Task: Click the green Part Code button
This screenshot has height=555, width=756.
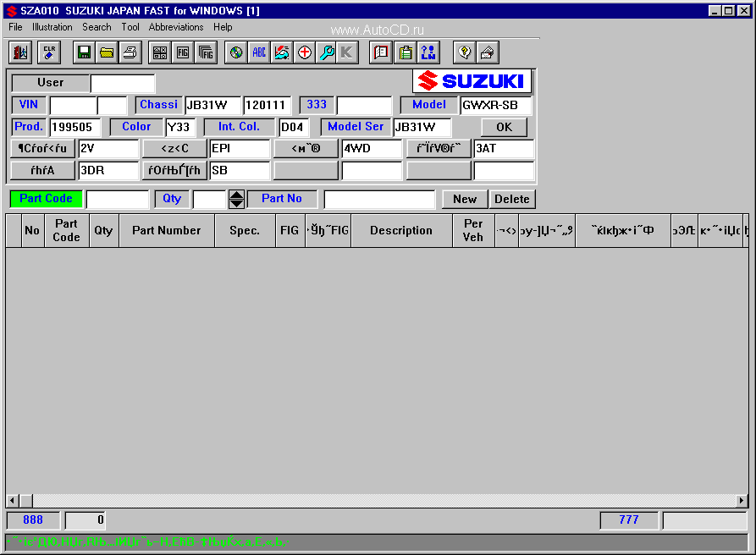Action: 47,199
